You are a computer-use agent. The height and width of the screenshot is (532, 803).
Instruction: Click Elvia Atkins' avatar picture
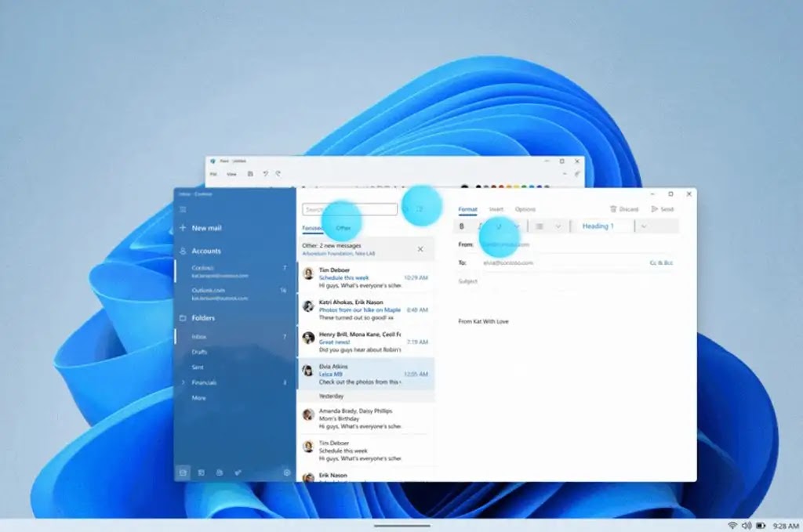308,371
